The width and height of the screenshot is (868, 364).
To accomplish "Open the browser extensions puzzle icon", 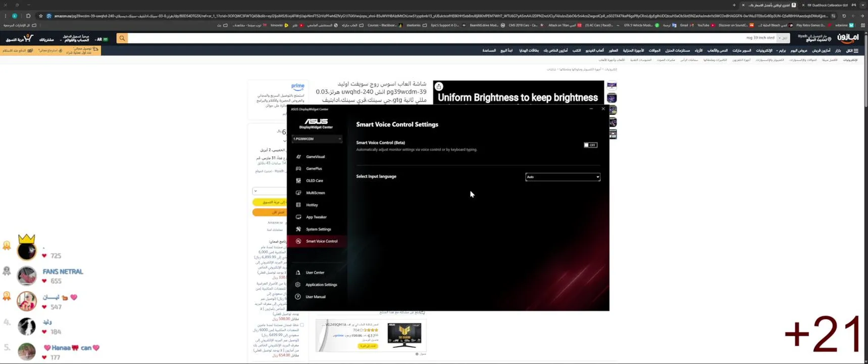I will click(x=28, y=16).
